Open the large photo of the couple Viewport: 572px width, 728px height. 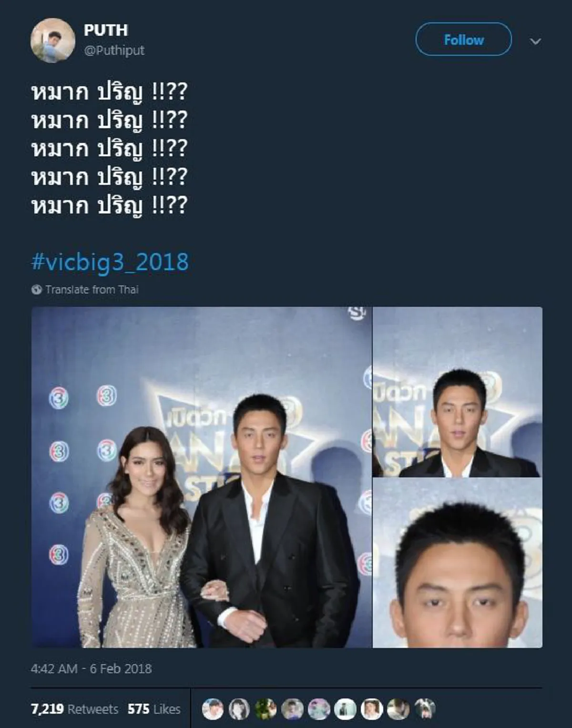pyautogui.click(x=202, y=477)
